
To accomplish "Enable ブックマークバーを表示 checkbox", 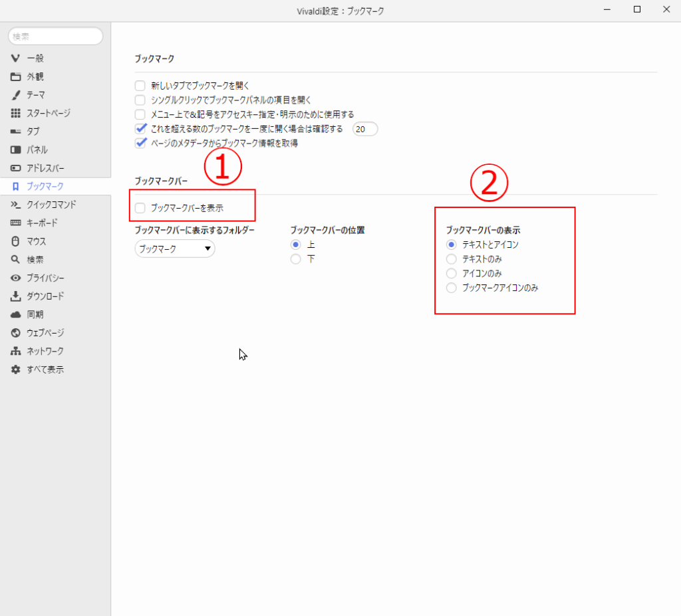I will 140,208.
